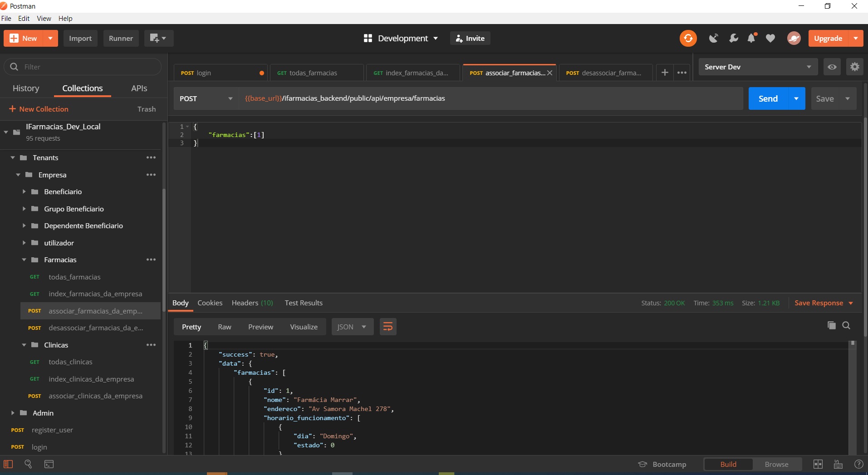Screen dimensions: 868x475
Task: Open POST method dropdown
Action: tap(206, 98)
